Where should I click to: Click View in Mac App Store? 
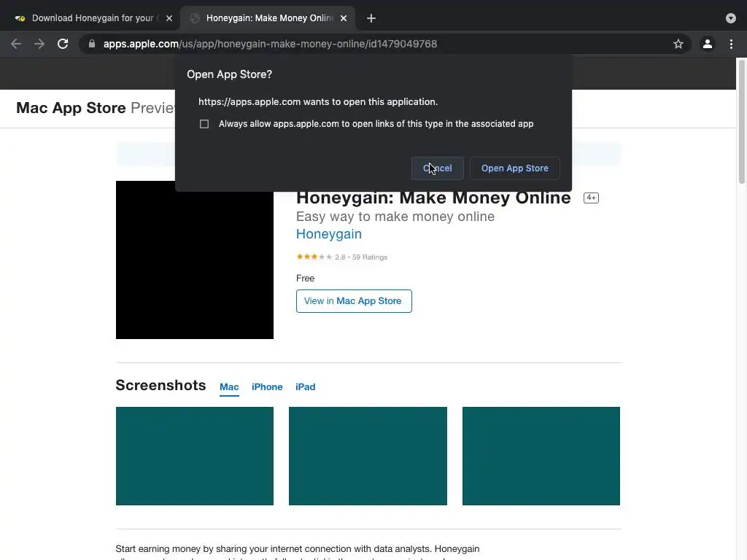pos(354,301)
